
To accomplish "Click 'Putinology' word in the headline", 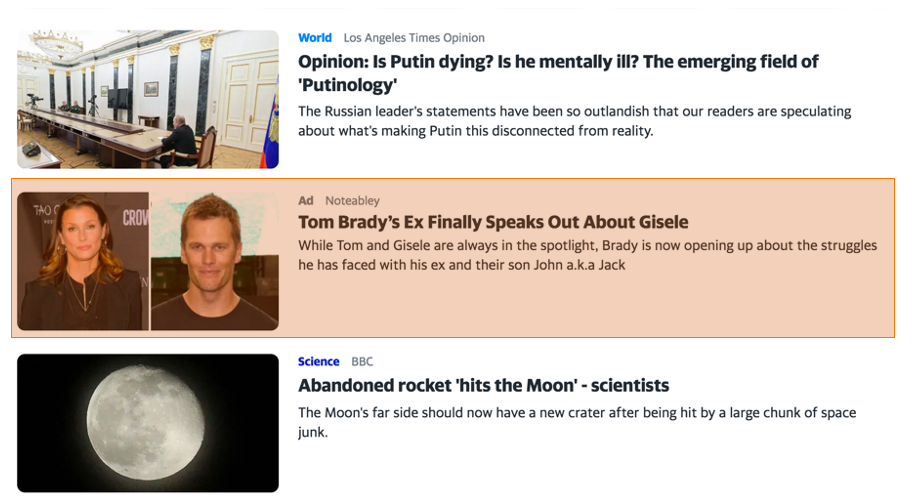I will 347,85.
